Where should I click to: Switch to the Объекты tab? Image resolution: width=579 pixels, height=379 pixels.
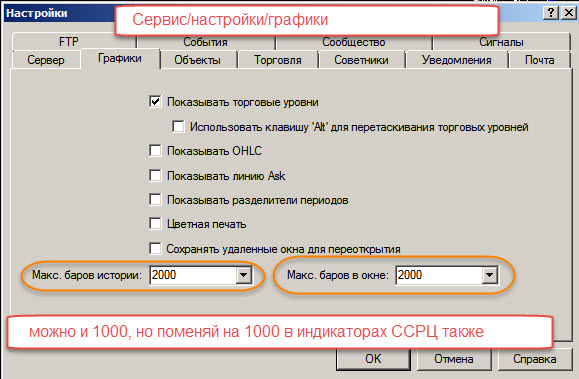click(198, 60)
